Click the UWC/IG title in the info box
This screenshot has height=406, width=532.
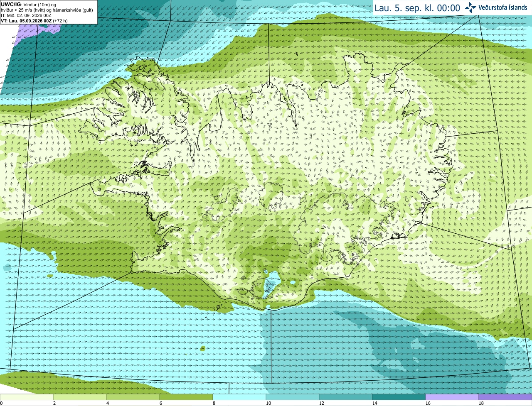click(11, 4)
